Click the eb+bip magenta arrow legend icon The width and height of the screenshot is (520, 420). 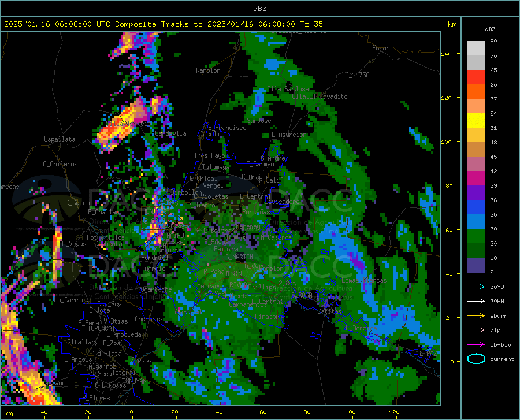(476, 344)
